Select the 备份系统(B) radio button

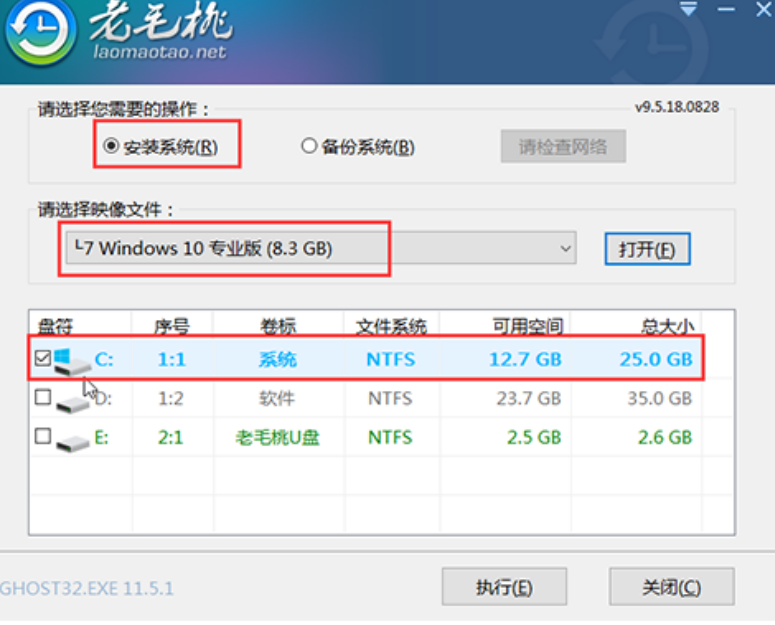click(309, 146)
